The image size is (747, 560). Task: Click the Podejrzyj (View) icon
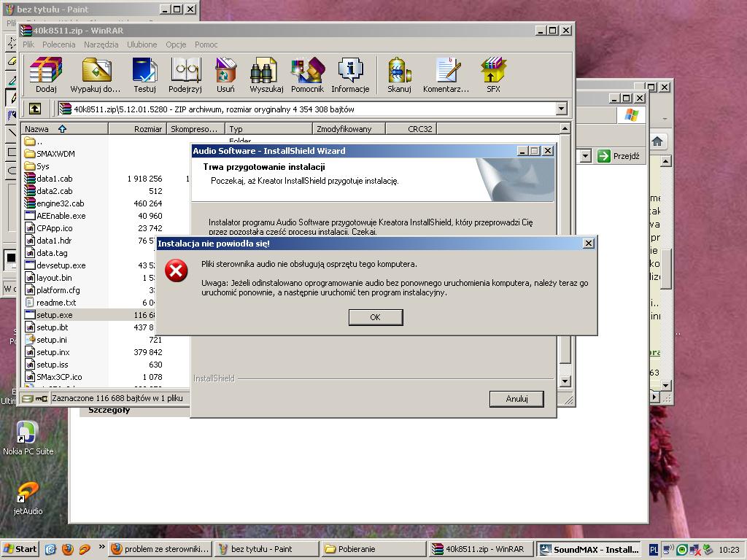pyautogui.click(x=185, y=75)
